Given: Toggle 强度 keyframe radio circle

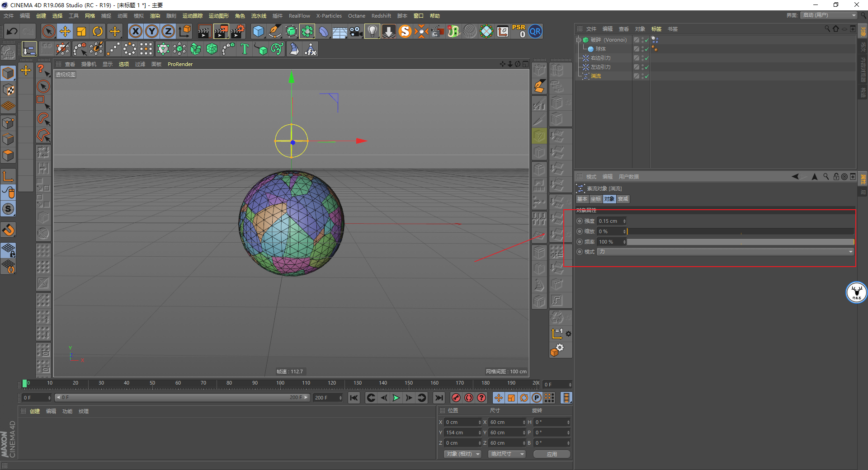Looking at the screenshot, I should 580,221.
